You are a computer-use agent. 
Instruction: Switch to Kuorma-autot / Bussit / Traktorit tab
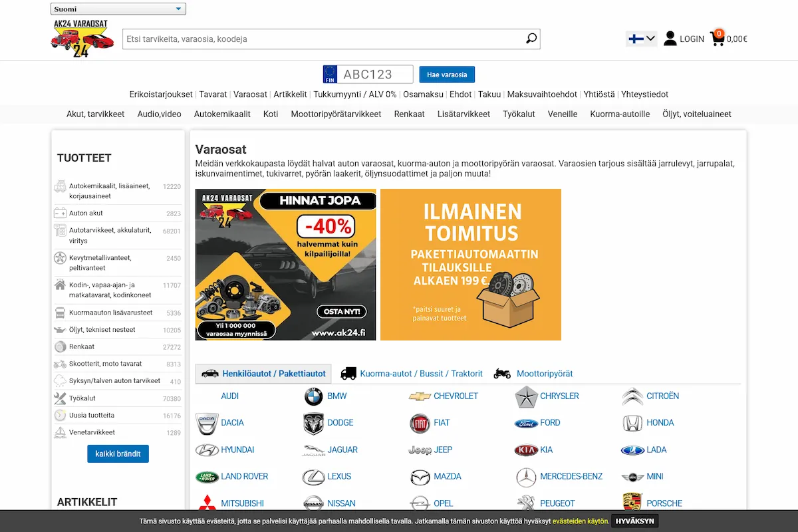tap(412, 374)
